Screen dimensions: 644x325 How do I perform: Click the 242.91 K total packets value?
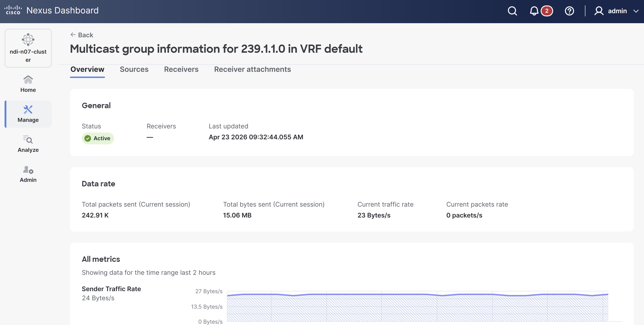pos(95,215)
